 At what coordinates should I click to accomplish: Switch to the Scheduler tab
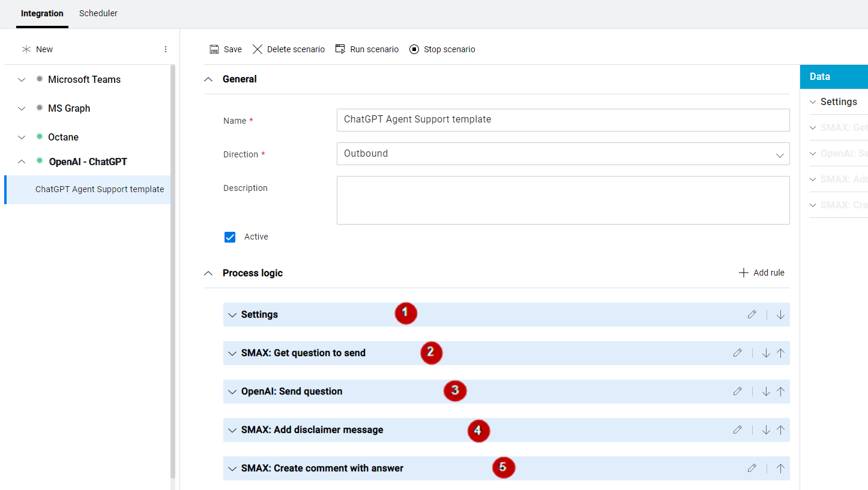(98, 13)
